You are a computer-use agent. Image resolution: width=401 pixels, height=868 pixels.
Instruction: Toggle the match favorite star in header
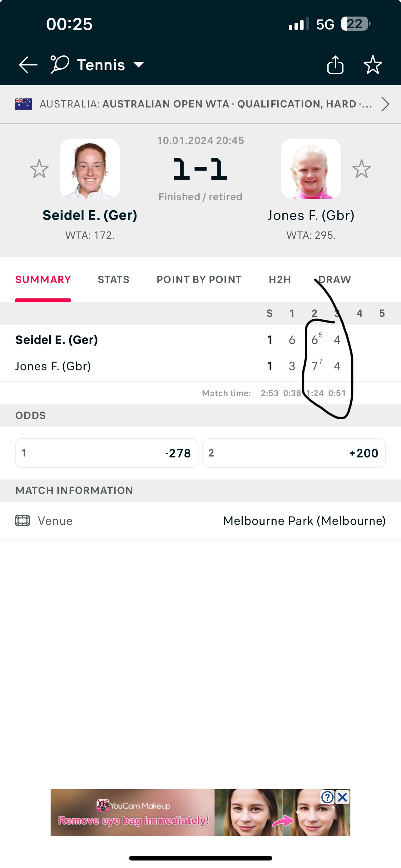(x=373, y=65)
